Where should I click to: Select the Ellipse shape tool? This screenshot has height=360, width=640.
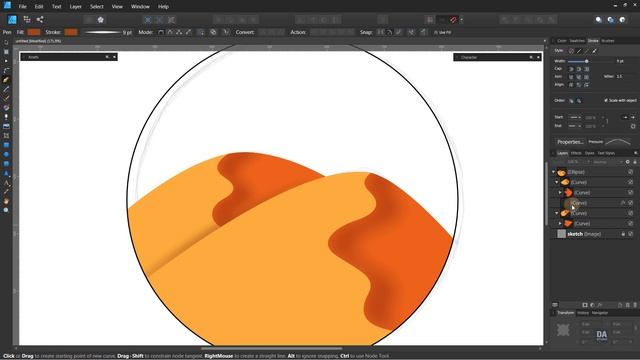coord(6,154)
